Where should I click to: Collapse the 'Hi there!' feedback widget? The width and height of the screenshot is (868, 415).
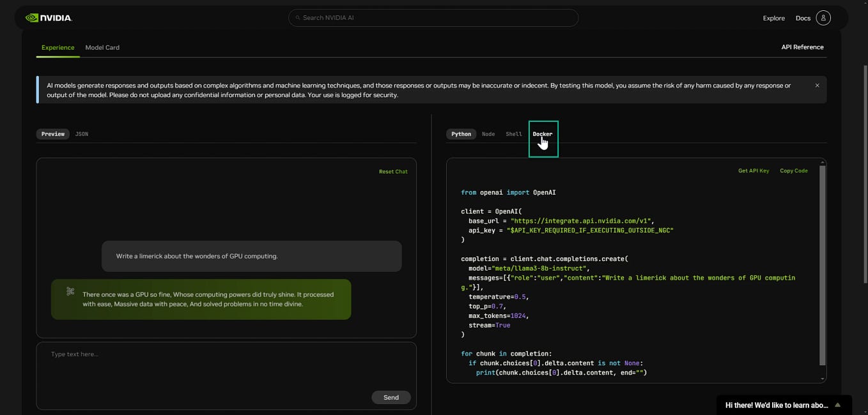click(x=837, y=405)
